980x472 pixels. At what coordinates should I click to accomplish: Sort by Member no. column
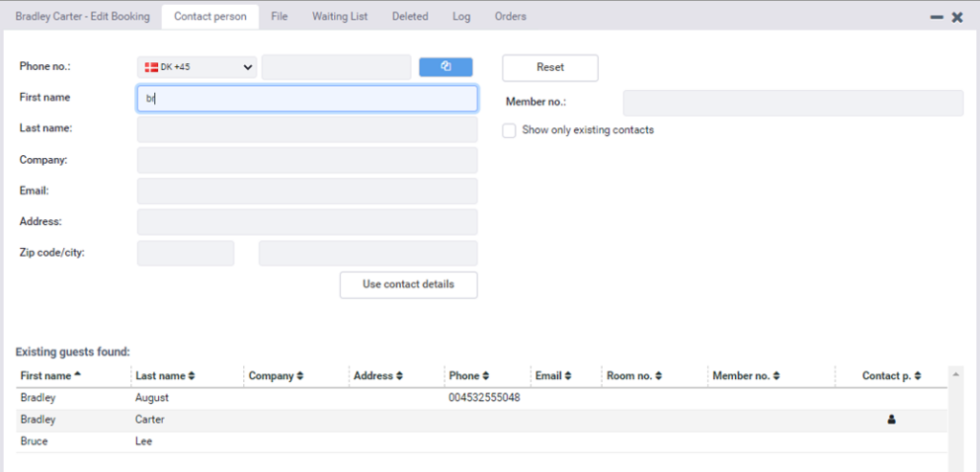point(746,375)
